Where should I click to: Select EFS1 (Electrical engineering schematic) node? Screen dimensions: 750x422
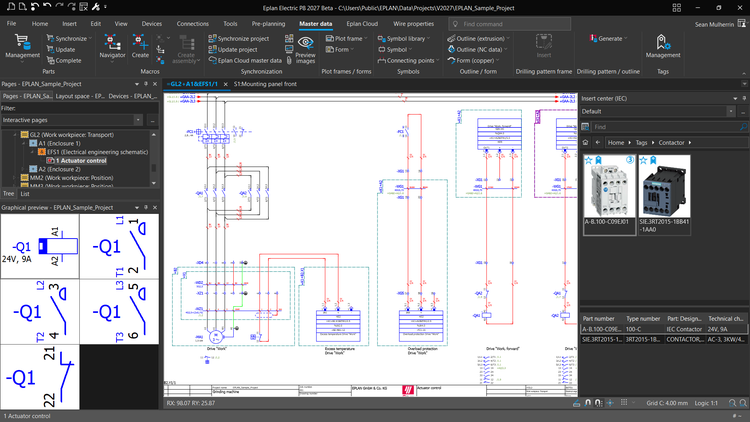[x=97, y=152]
